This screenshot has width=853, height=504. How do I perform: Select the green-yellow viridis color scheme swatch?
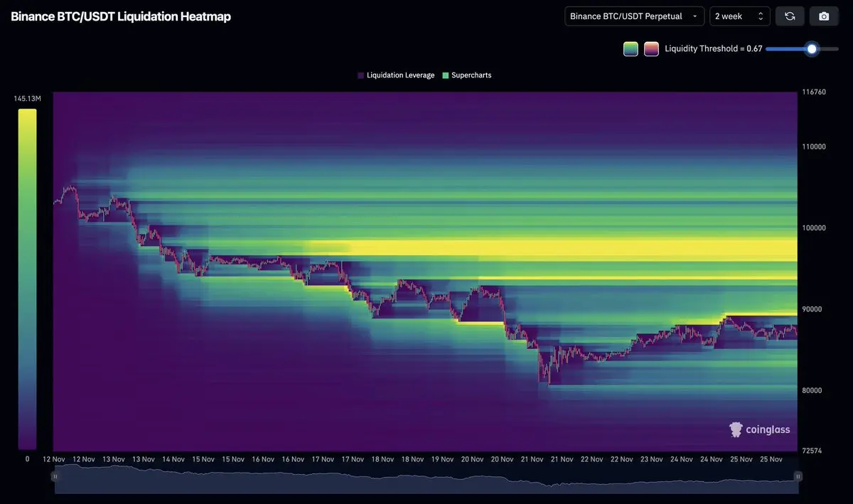pyautogui.click(x=631, y=49)
